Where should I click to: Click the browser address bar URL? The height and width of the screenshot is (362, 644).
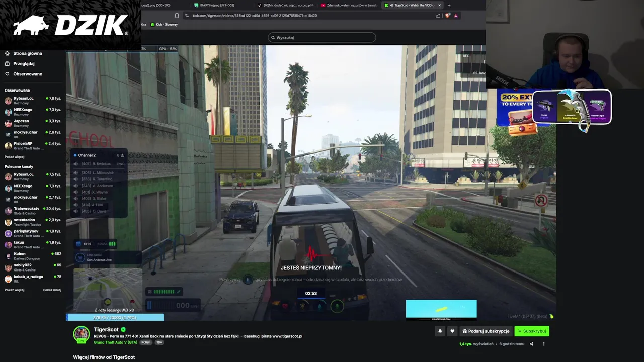[255, 16]
